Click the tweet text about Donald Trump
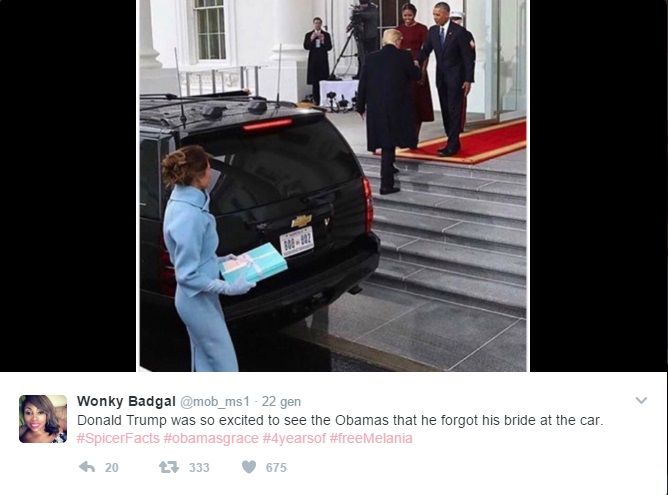Screen dimensions: 668x495 tap(340, 420)
